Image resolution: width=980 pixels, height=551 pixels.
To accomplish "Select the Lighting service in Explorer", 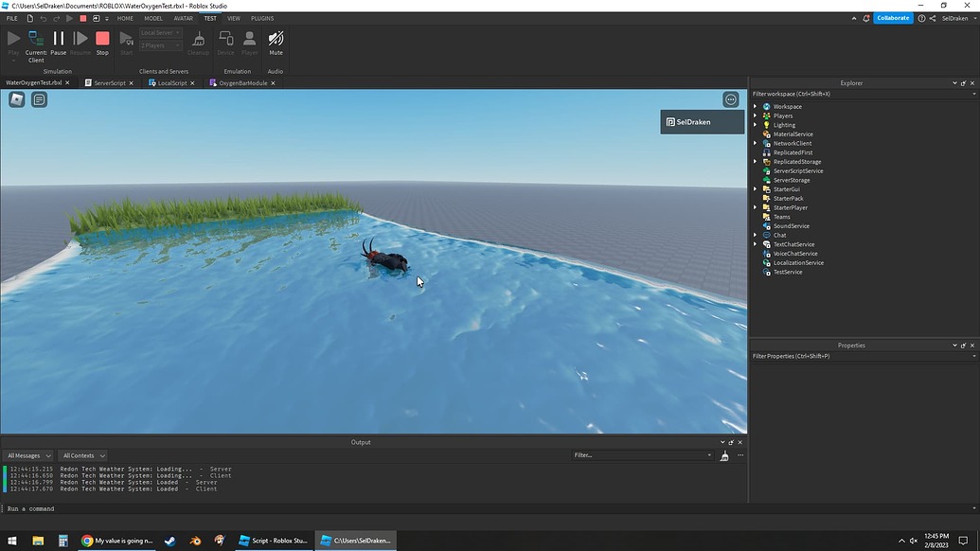I will pos(786,124).
